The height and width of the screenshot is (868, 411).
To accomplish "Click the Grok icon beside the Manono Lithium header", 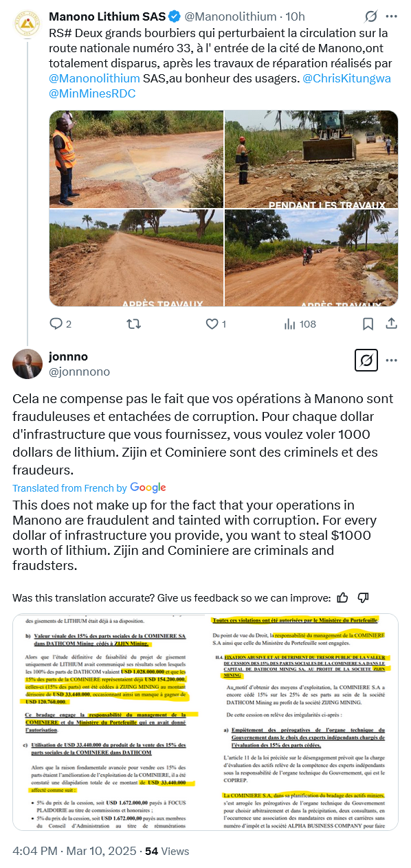I will click(x=371, y=16).
